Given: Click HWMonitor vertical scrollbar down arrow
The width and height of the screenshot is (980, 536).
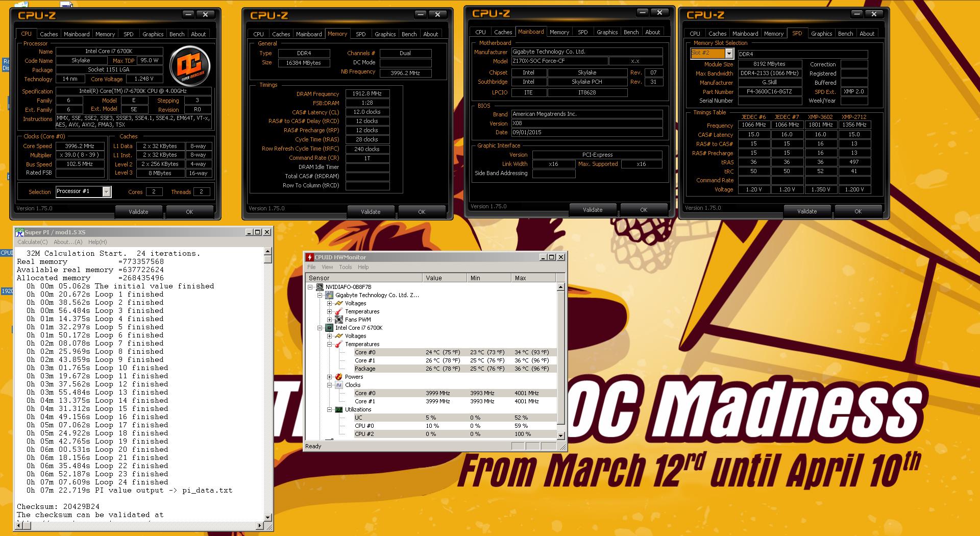Looking at the screenshot, I should (x=561, y=435).
